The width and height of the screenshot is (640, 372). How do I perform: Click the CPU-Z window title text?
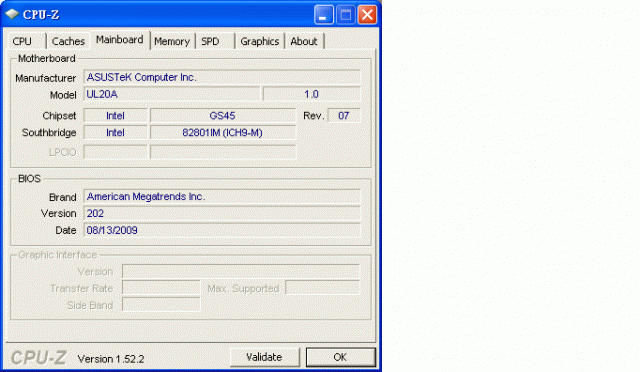pyautogui.click(x=41, y=15)
